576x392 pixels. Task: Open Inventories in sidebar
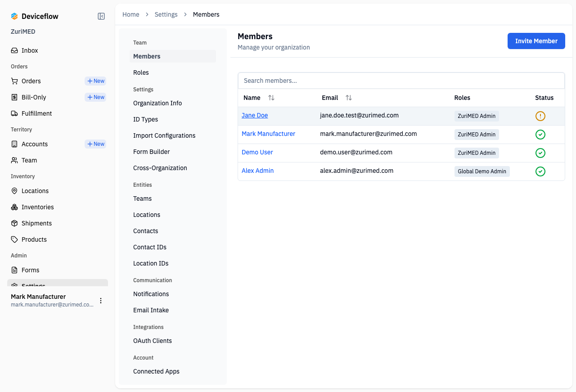[x=58, y=207]
